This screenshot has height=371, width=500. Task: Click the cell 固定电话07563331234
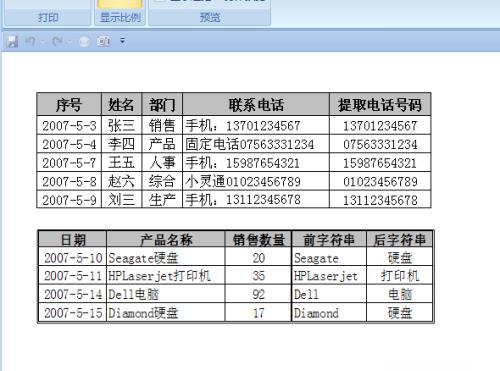[x=256, y=144]
